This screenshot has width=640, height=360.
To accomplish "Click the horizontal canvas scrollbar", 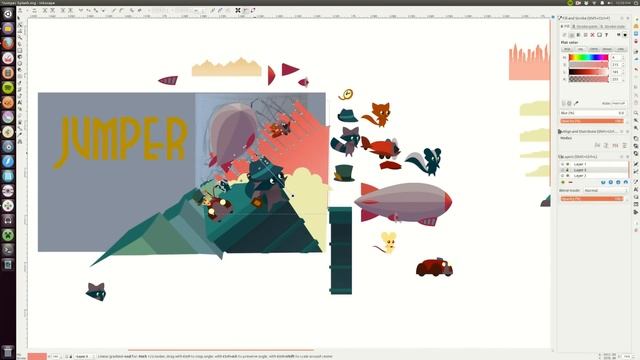I will pyautogui.click(x=220, y=350).
